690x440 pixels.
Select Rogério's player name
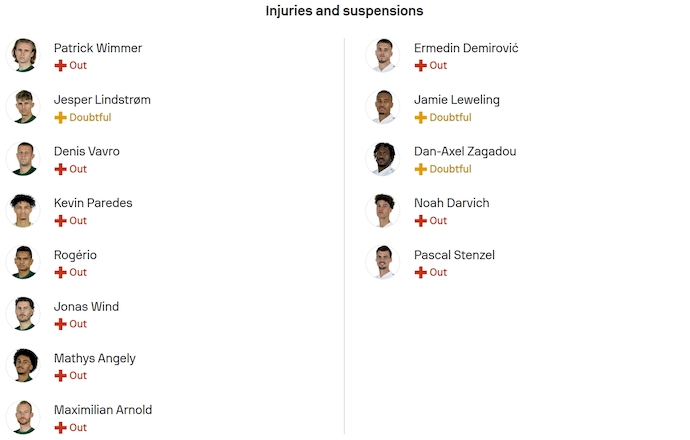(75, 255)
